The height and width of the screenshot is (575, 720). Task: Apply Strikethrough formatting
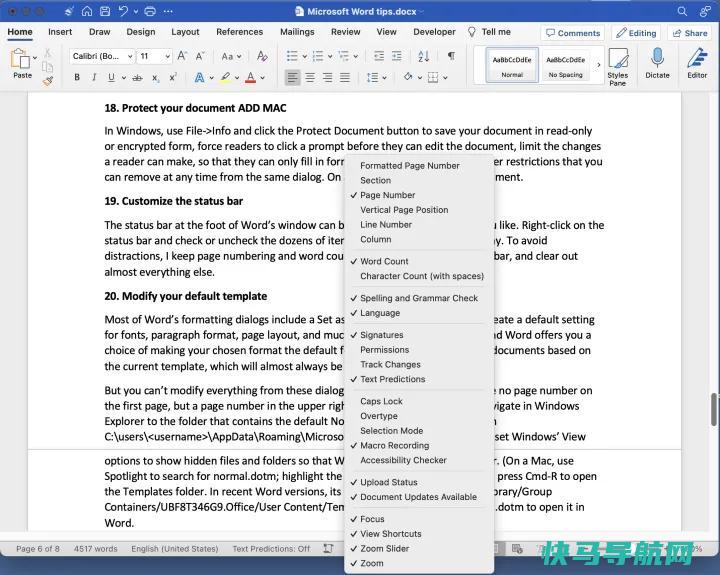click(137, 78)
